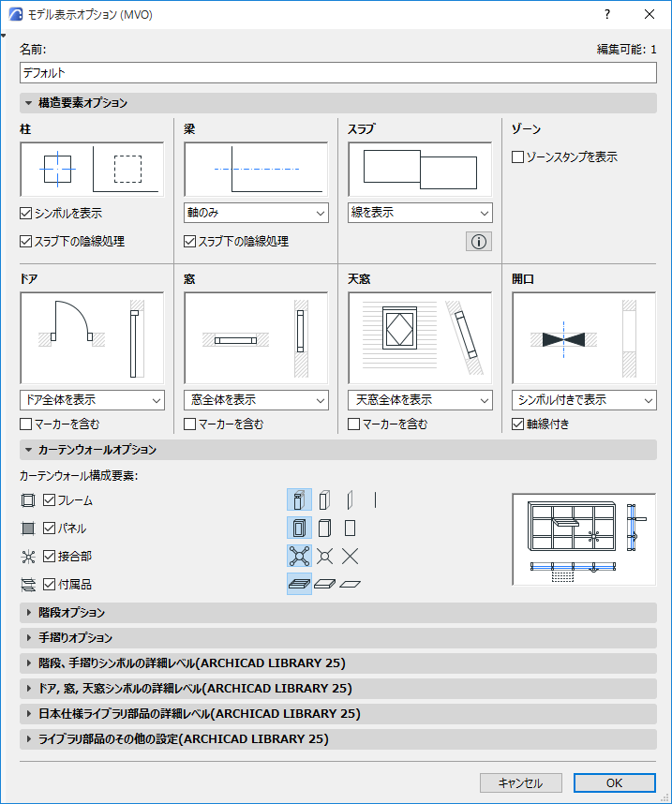Click the opening preview image

coord(584,338)
